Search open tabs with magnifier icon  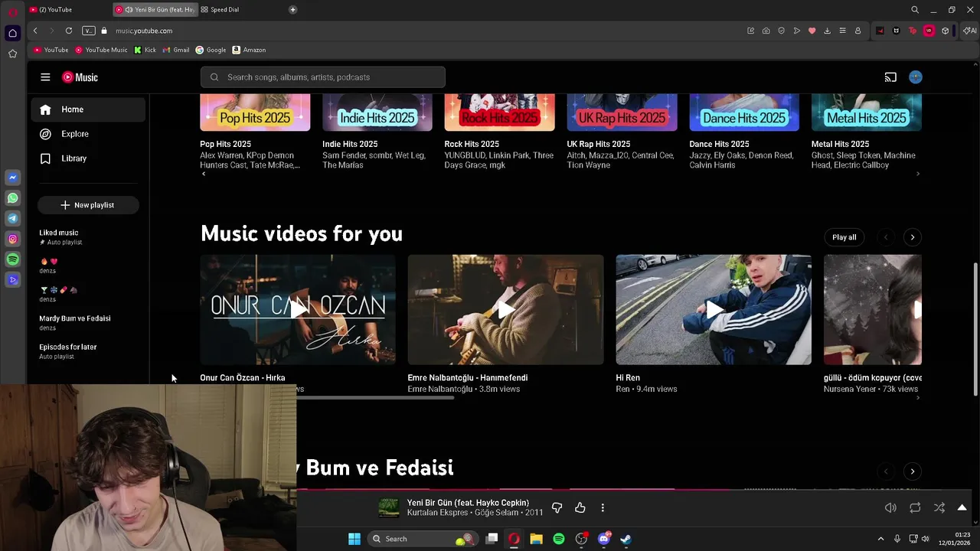pyautogui.click(x=915, y=10)
